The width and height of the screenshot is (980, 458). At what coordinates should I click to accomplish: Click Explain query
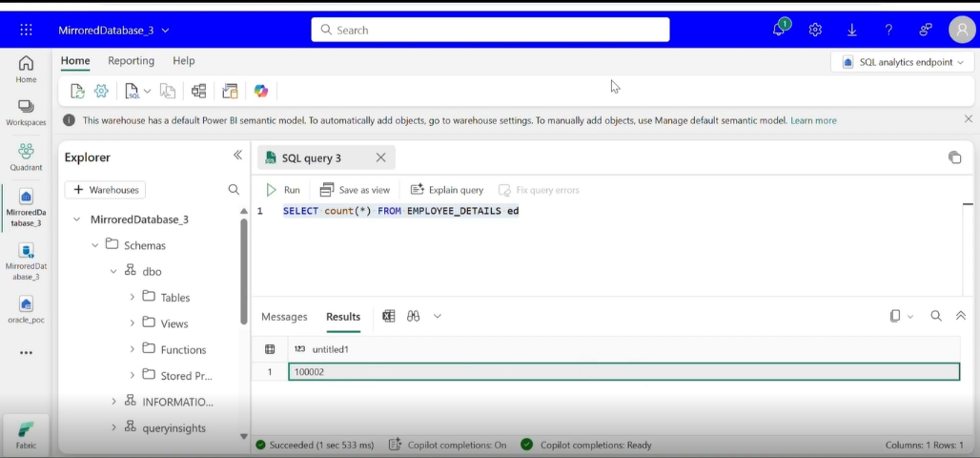(447, 190)
